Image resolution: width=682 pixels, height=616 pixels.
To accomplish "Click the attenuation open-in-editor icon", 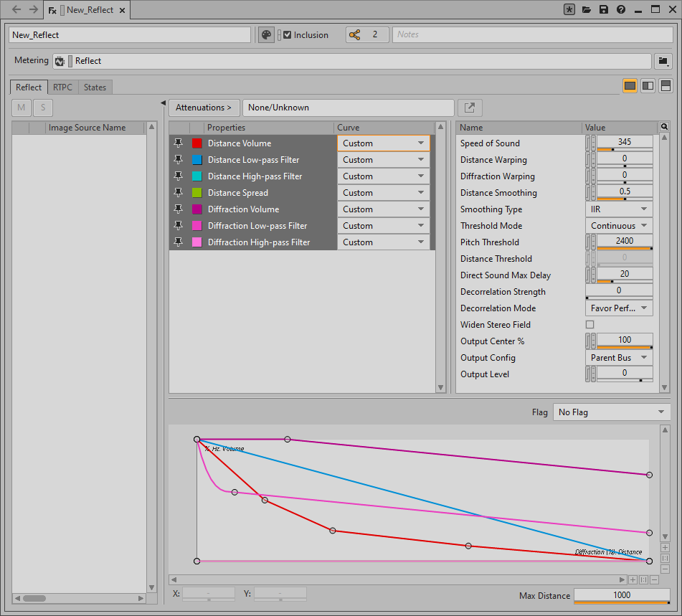I will tap(470, 108).
